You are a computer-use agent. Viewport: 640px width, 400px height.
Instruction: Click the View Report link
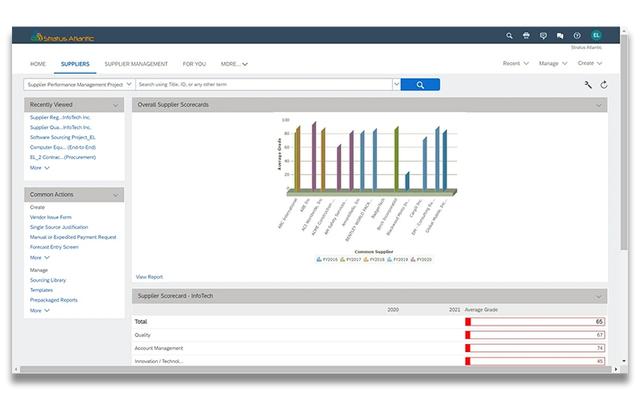coord(149,277)
